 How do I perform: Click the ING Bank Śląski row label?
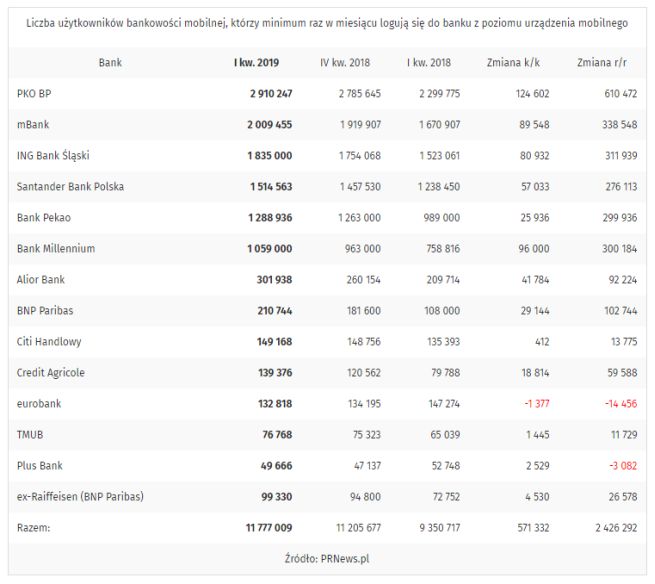point(56,155)
